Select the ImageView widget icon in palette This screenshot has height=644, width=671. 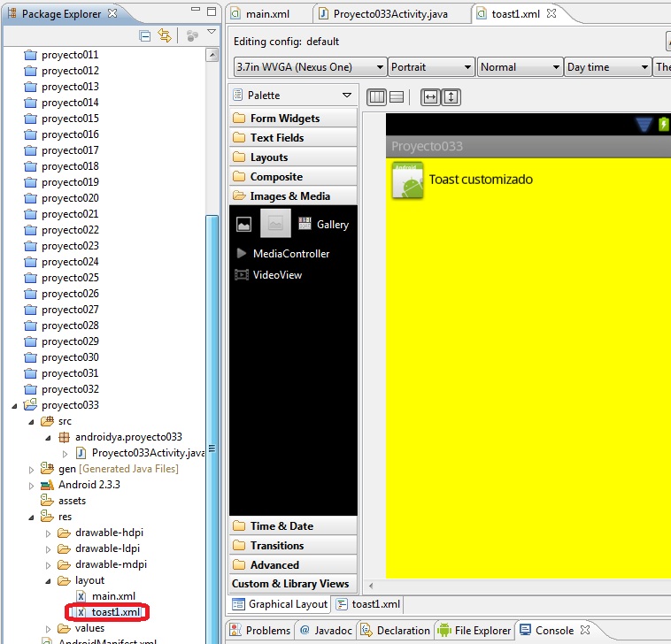click(x=244, y=224)
